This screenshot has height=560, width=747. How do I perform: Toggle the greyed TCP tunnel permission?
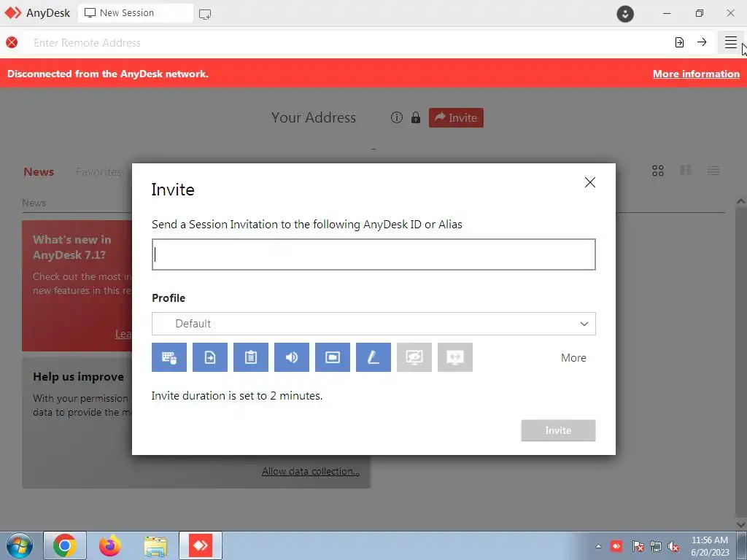coord(455,357)
